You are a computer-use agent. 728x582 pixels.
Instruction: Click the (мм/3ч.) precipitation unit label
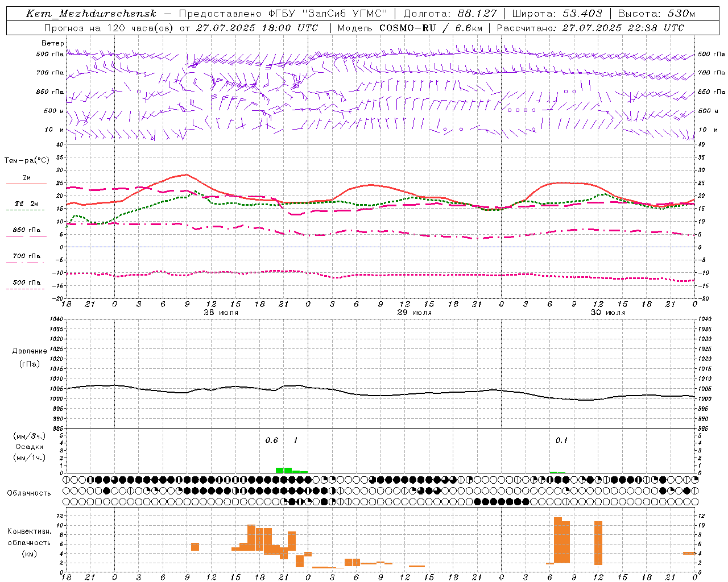click(x=30, y=436)
